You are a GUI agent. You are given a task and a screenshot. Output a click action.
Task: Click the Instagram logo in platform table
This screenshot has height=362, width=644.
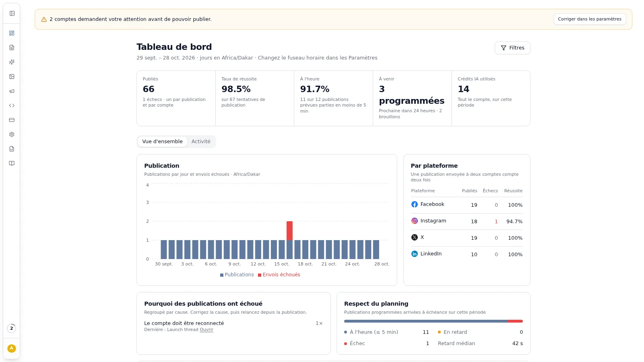[415, 221]
